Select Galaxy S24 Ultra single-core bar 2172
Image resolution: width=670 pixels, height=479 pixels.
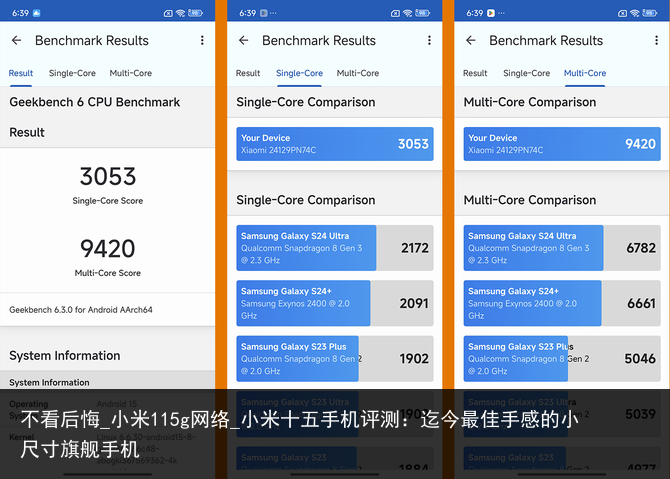click(335, 248)
